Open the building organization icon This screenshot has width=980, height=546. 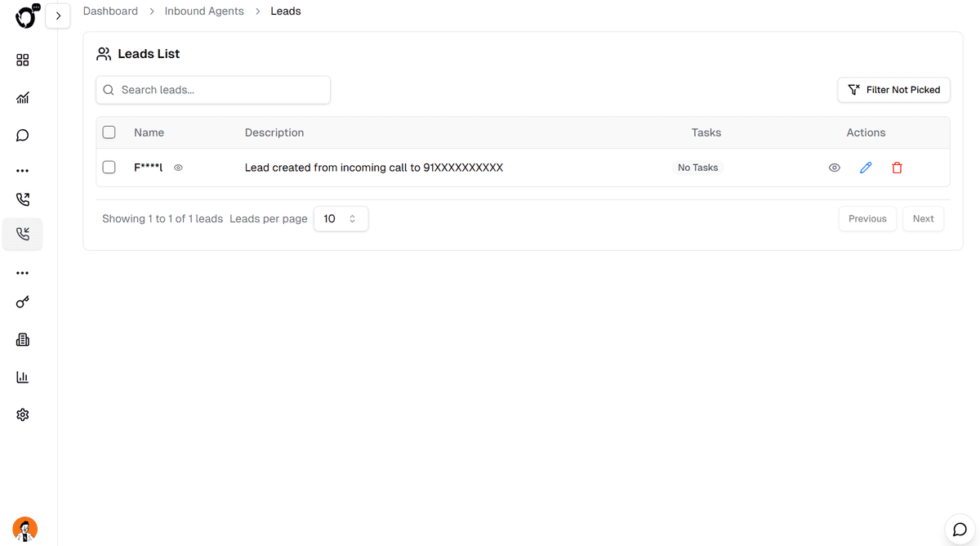click(x=23, y=340)
